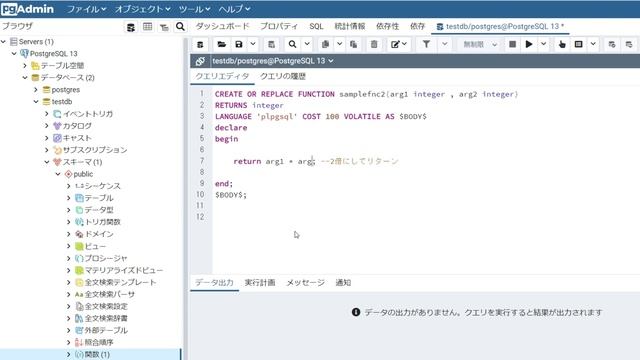
Task: Open Find with the magnifier toolbar icon
Action: (x=292, y=44)
